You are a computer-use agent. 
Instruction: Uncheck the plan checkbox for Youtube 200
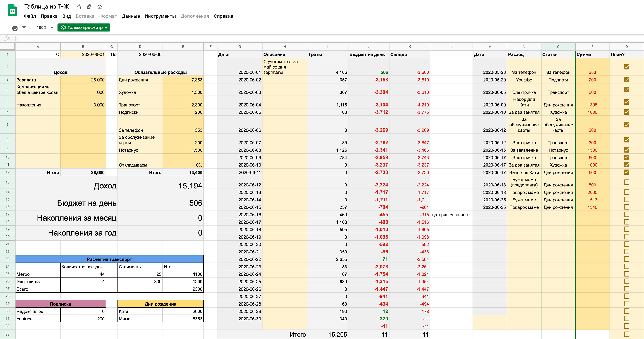[627, 79]
